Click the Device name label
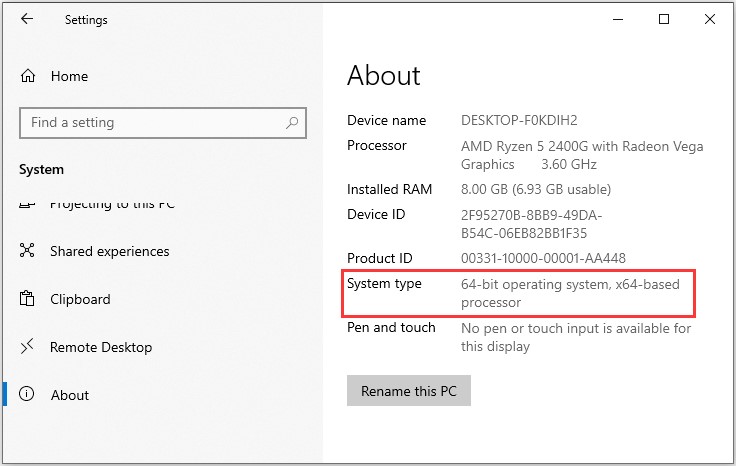Viewport: 736px width, 466px height. point(386,120)
